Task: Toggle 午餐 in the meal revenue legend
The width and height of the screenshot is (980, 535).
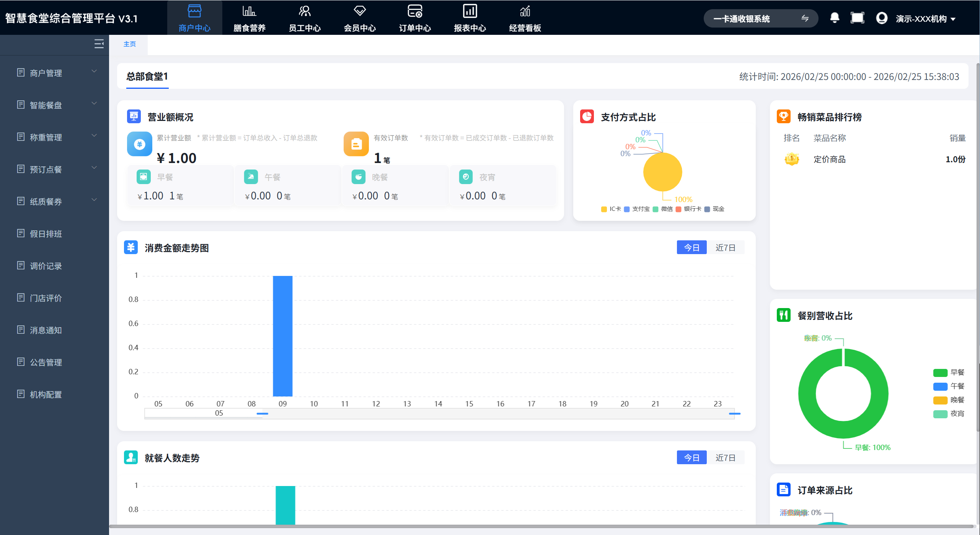Action: tap(949, 386)
